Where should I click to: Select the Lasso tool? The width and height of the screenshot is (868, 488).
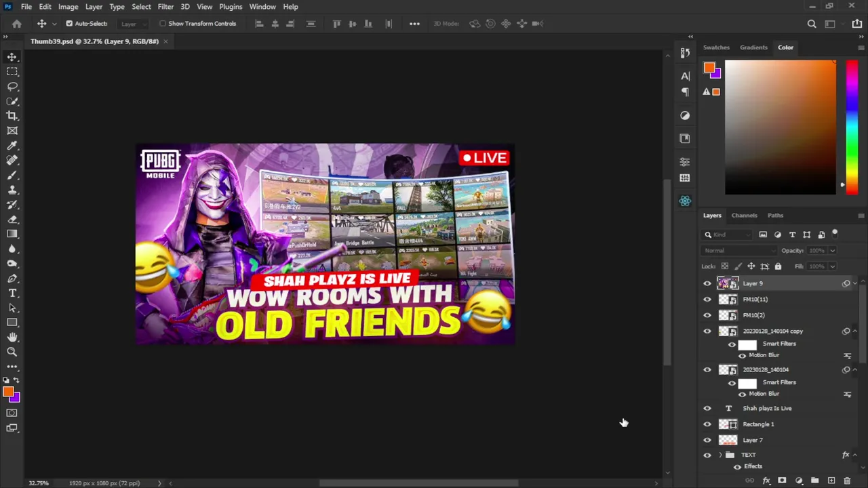pyautogui.click(x=12, y=87)
